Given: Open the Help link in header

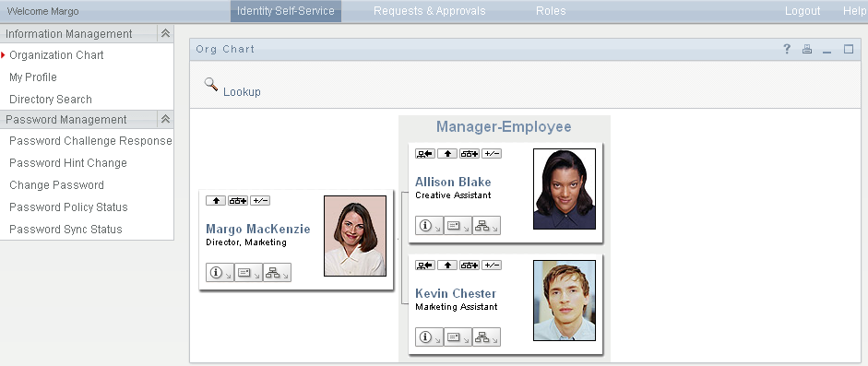Looking at the screenshot, I should click(855, 11).
